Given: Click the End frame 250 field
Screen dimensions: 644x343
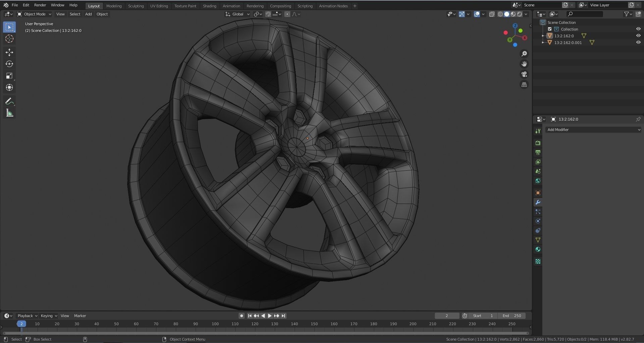Looking at the screenshot, I should pos(512,316).
